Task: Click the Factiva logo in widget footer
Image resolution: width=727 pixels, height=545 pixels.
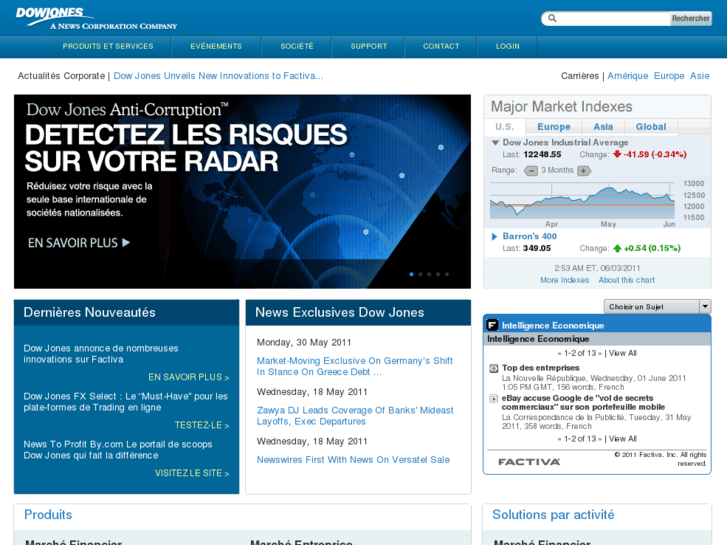Action: coord(529,462)
